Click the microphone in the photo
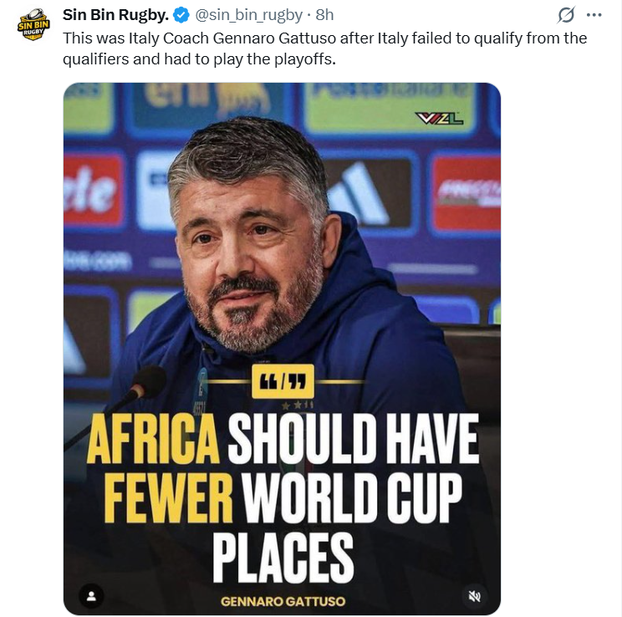Image resolution: width=622 pixels, height=617 pixels. 146,382
